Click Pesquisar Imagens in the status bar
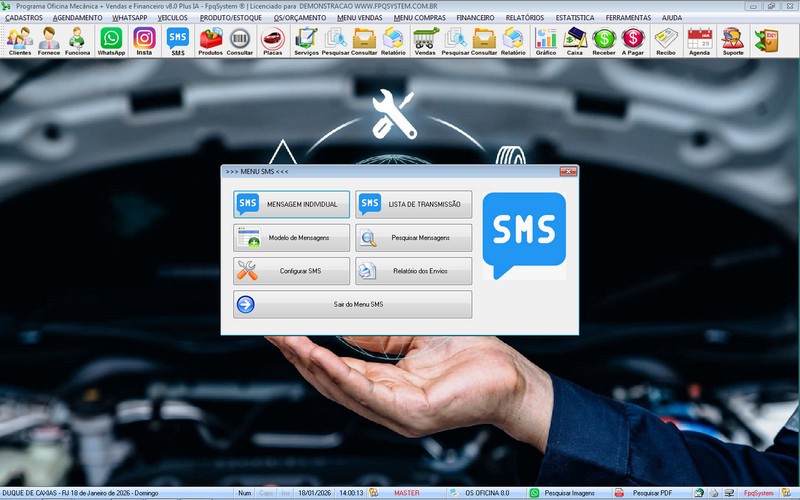Image resolution: width=800 pixels, height=500 pixels. pyautogui.click(x=567, y=493)
